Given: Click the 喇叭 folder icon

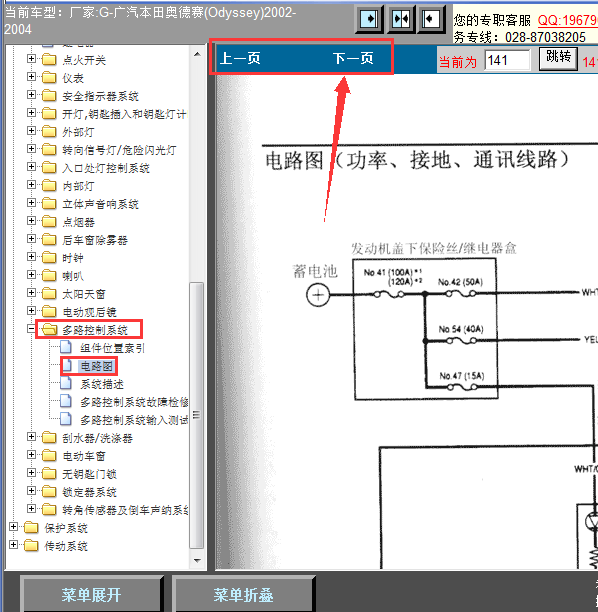Looking at the screenshot, I should click(49, 276).
